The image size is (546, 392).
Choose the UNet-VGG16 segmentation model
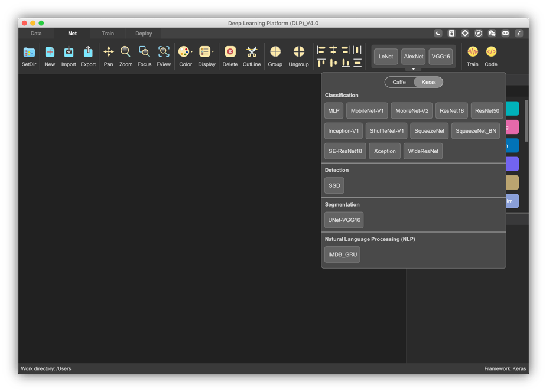(343, 219)
